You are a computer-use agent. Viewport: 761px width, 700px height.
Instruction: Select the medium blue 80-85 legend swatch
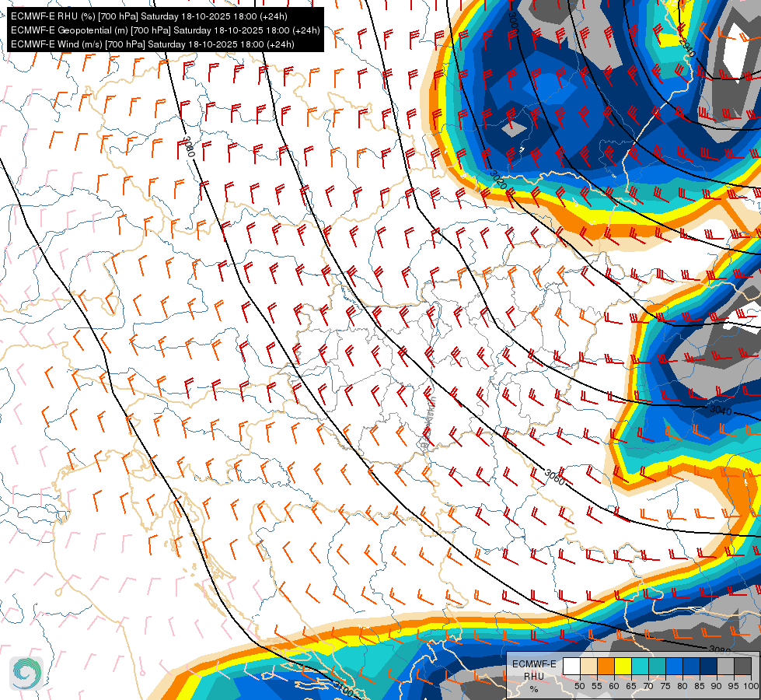692,666
